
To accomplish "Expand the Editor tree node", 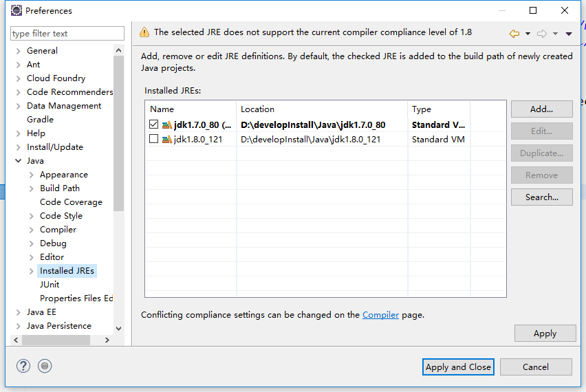I will point(32,257).
